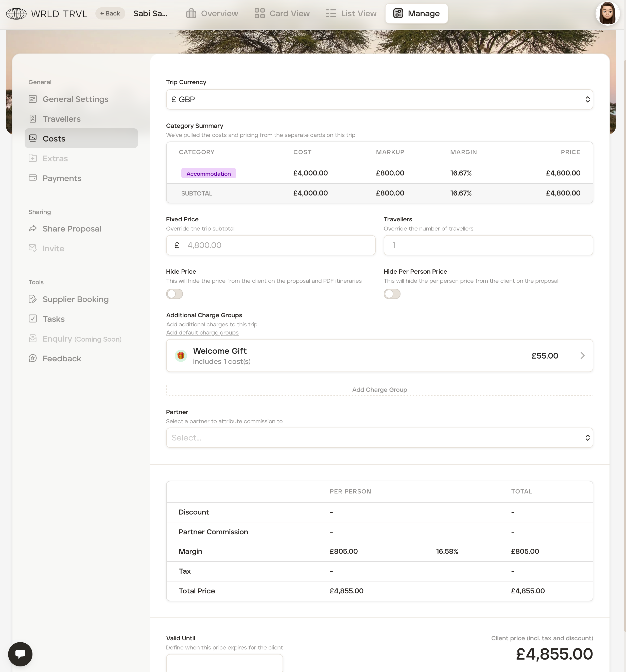Enable the Hide Per Person Price switch
Screen dimensions: 626x672
point(392,294)
